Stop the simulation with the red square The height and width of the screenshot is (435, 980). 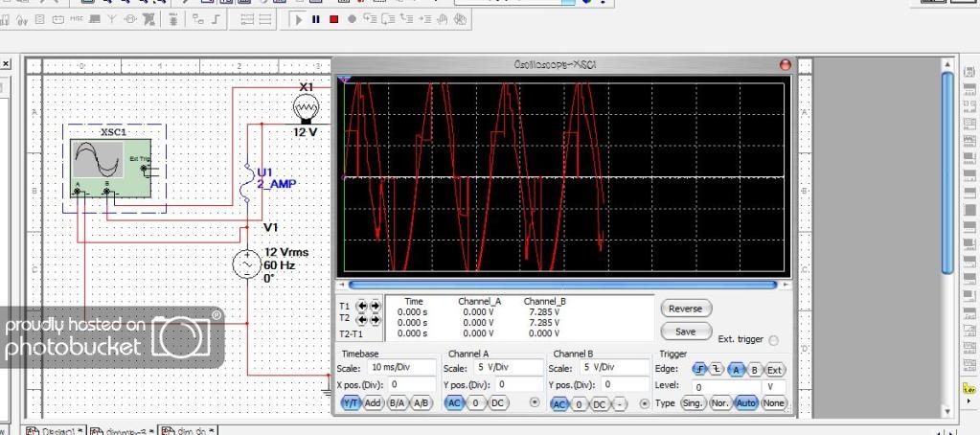pos(333,19)
